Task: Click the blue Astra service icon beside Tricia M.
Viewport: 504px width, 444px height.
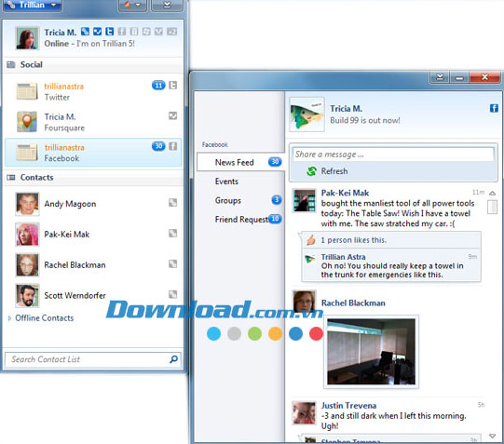Action: (x=85, y=32)
